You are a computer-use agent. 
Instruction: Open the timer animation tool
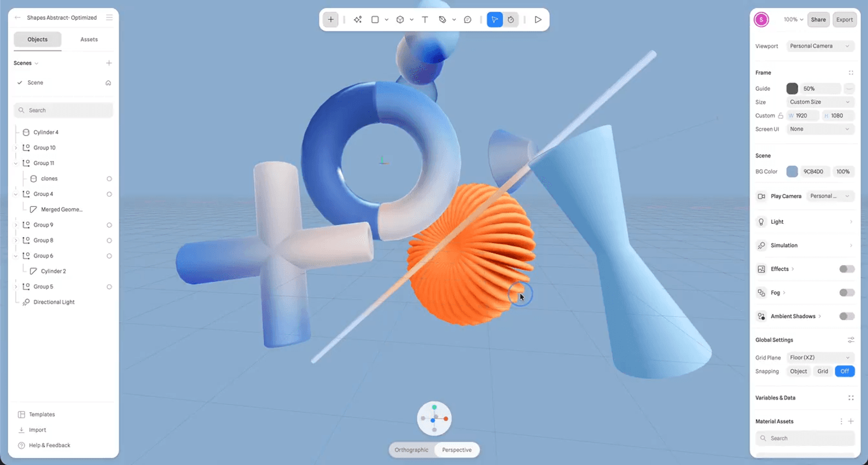510,20
